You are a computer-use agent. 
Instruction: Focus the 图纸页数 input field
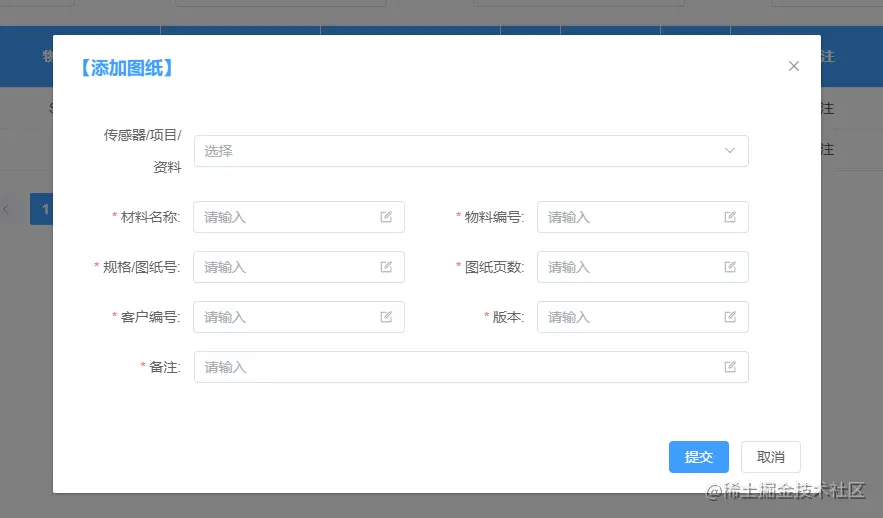tap(643, 267)
